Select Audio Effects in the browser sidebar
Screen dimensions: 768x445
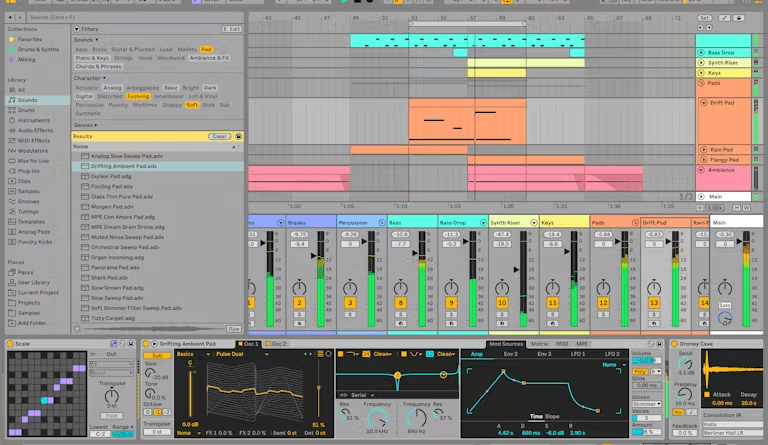pos(35,130)
